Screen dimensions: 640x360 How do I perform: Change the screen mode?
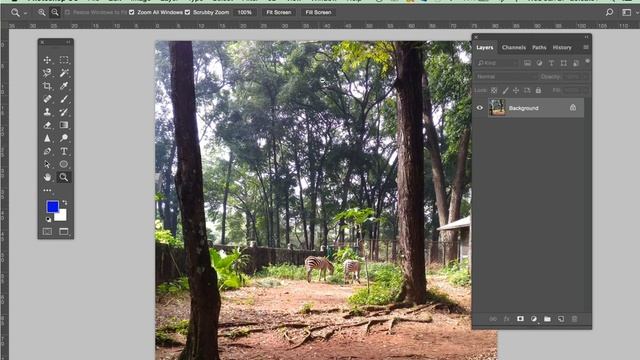(x=64, y=231)
